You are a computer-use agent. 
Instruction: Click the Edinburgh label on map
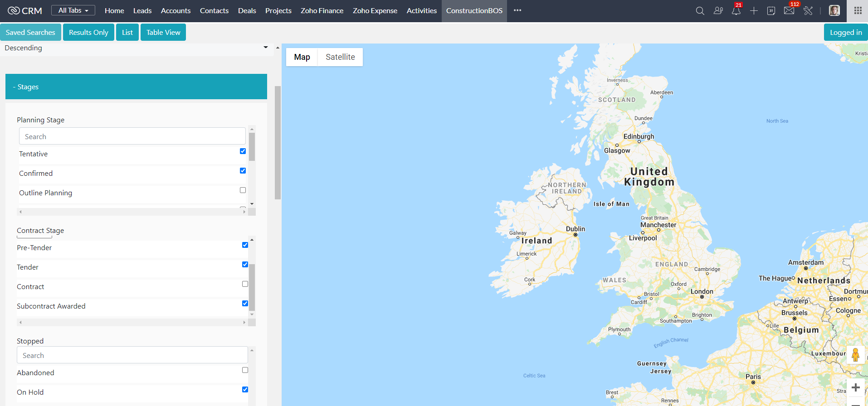point(639,136)
